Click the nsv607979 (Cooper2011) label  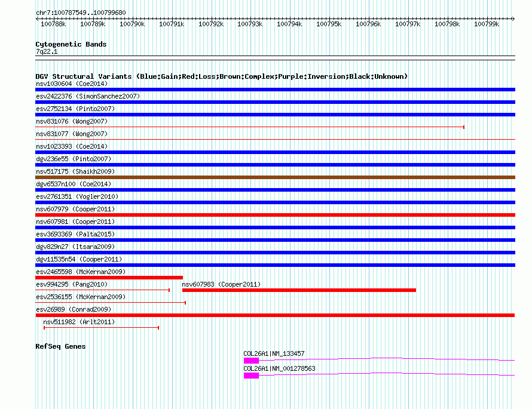(x=75, y=209)
